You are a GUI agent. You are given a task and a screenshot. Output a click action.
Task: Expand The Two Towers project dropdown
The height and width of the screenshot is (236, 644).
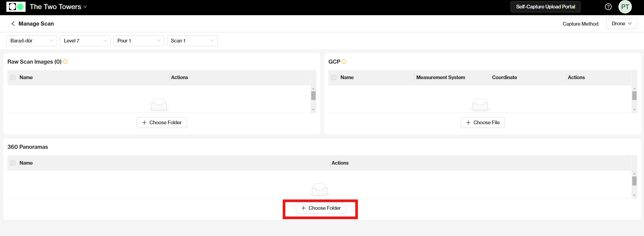click(x=58, y=7)
